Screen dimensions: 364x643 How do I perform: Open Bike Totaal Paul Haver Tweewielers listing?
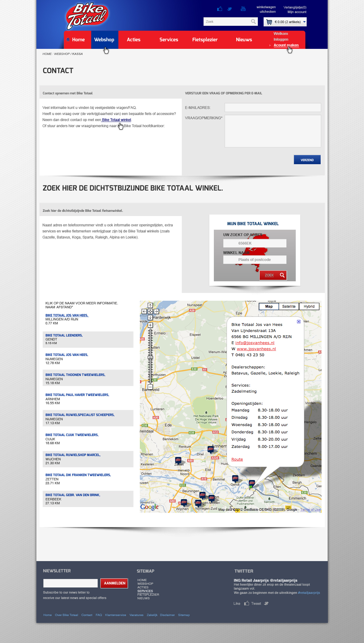point(77,395)
